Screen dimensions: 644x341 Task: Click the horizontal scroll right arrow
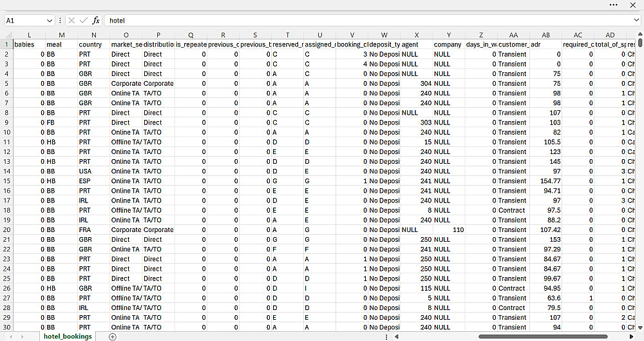click(x=631, y=336)
